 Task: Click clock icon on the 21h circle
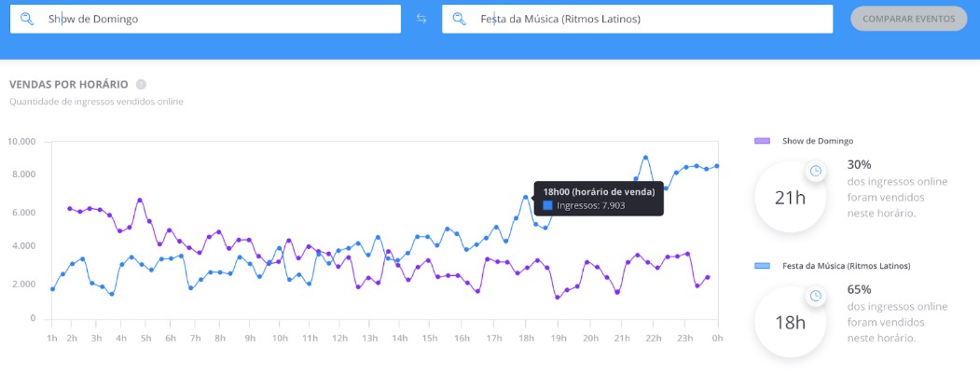(816, 171)
